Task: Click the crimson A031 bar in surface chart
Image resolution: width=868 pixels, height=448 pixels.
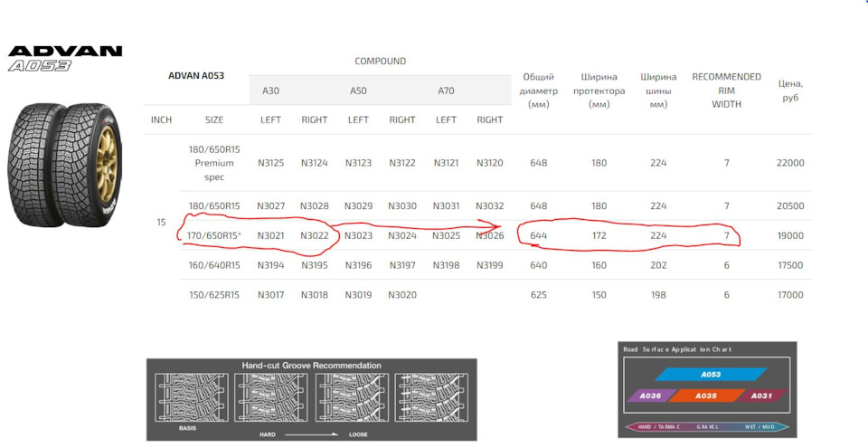Action: point(761,396)
